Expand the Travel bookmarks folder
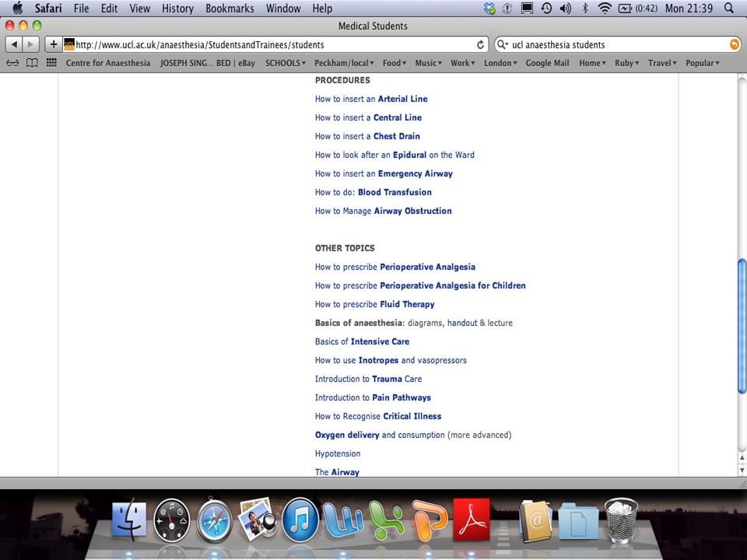Screen dimensions: 747x560 click(662, 63)
